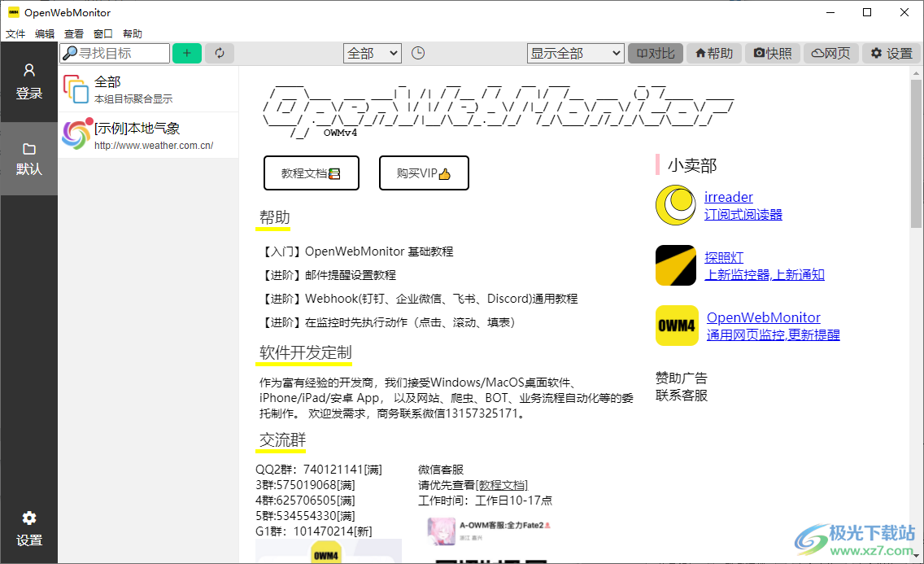Click the vertical scrollbar thumb
Viewport: 924px width, 564px height.
click(916, 153)
